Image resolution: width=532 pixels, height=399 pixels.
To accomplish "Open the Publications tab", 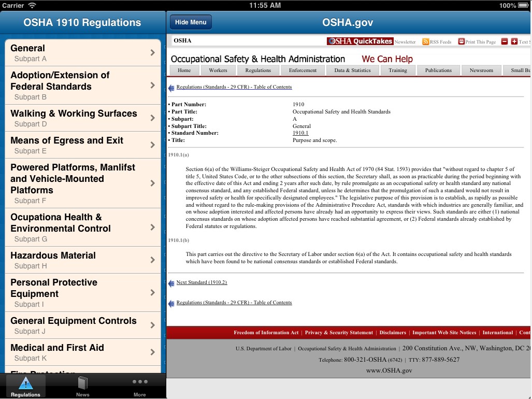I will (438, 70).
